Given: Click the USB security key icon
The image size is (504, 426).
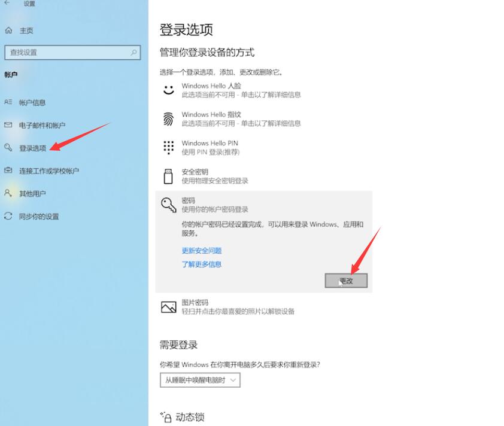Looking at the screenshot, I should click(168, 177).
